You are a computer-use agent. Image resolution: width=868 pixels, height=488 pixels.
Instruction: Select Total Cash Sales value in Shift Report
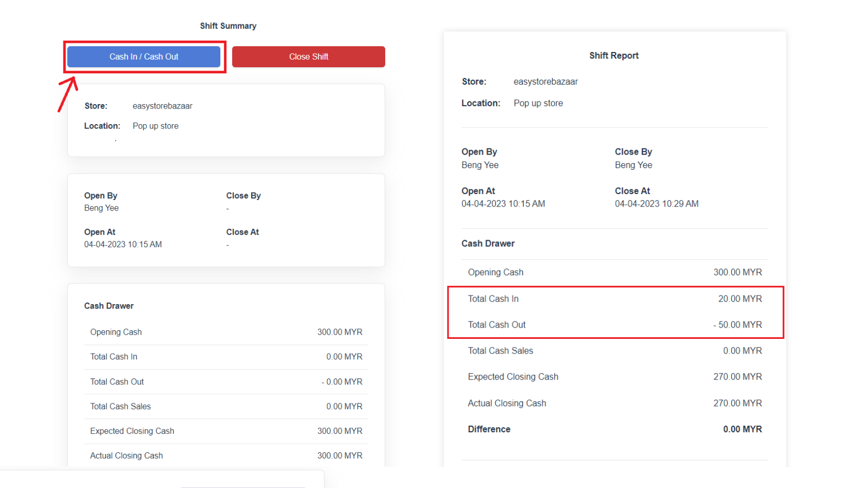point(743,351)
